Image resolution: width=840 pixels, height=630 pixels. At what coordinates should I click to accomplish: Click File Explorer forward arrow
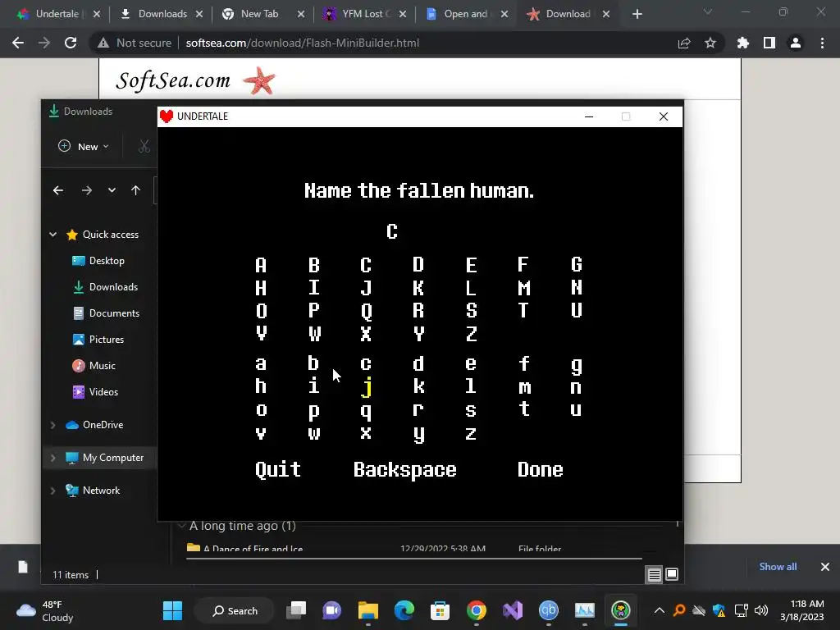(86, 190)
